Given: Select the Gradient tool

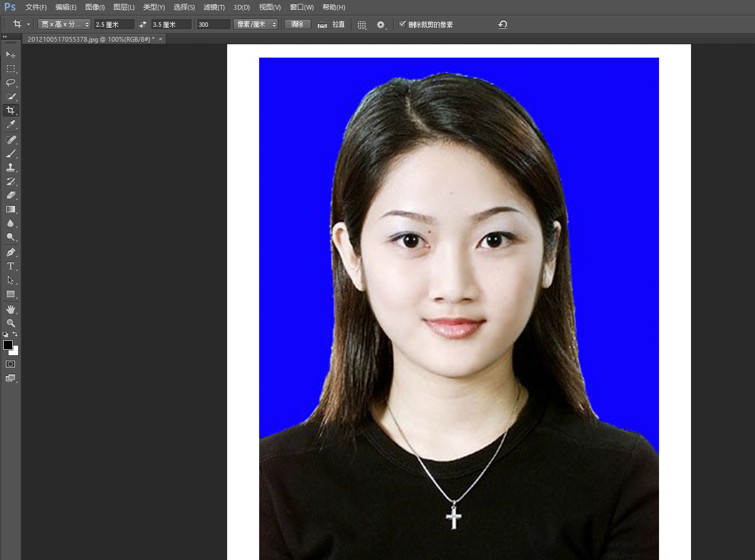Looking at the screenshot, I should [x=11, y=209].
